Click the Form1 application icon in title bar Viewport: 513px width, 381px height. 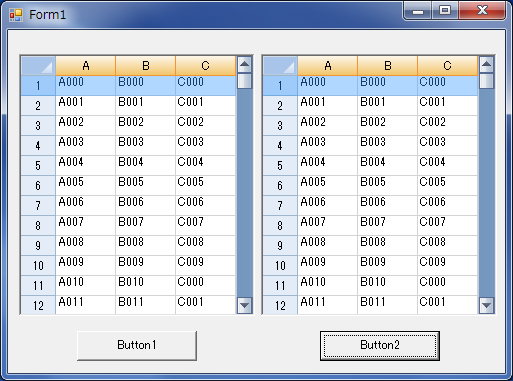tap(16, 15)
